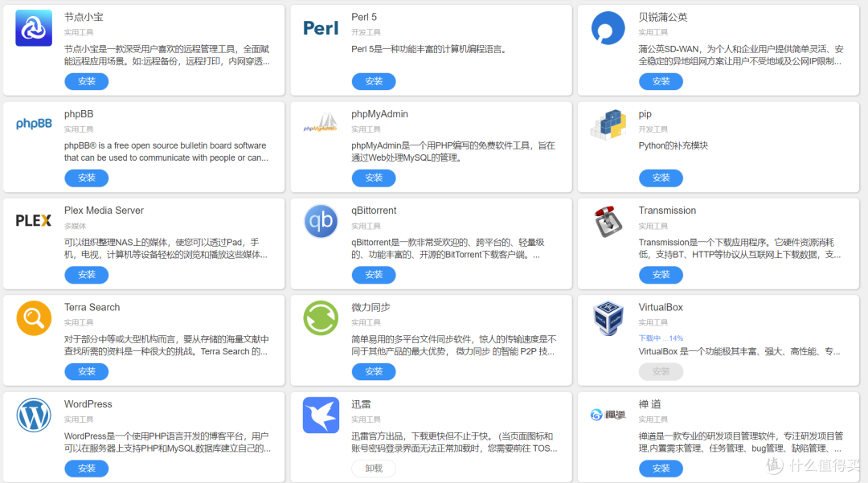This screenshot has height=483, width=868.
Task: Open the VirtualBox title text
Action: pos(661,307)
